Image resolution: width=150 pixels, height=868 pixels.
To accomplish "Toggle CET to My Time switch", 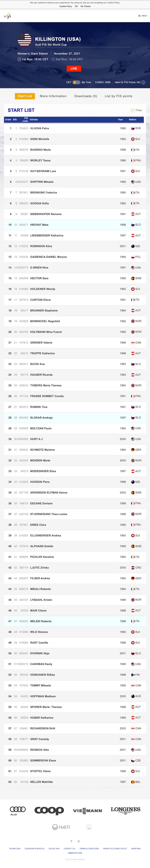I will coord(76,82).
